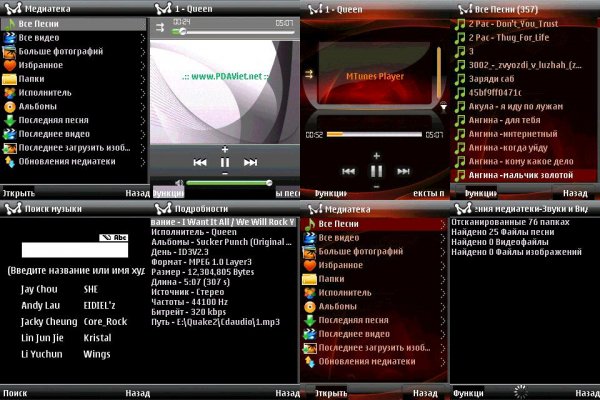Open Последняя песня in gray Медиатека

click(x=73, y=120)
